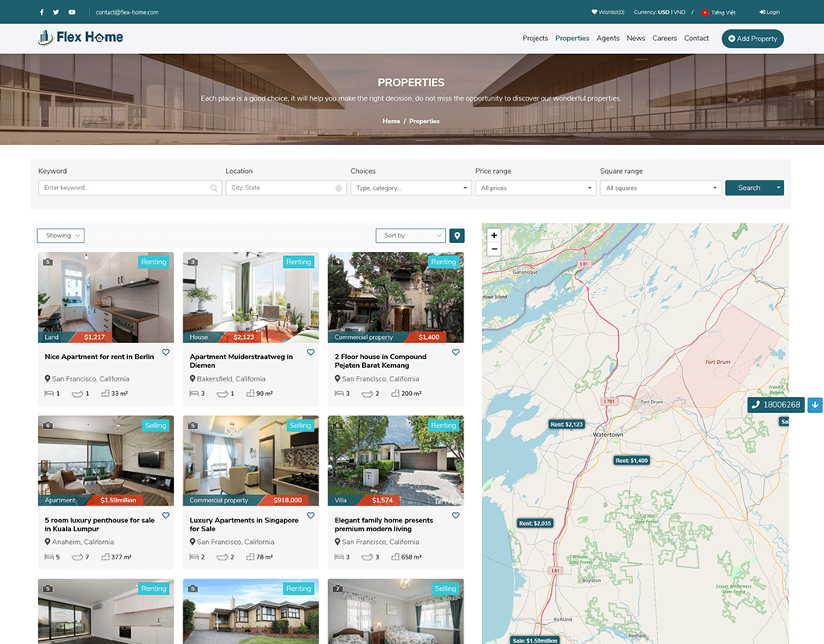Zoom in on the map

[x=494, y=236]
